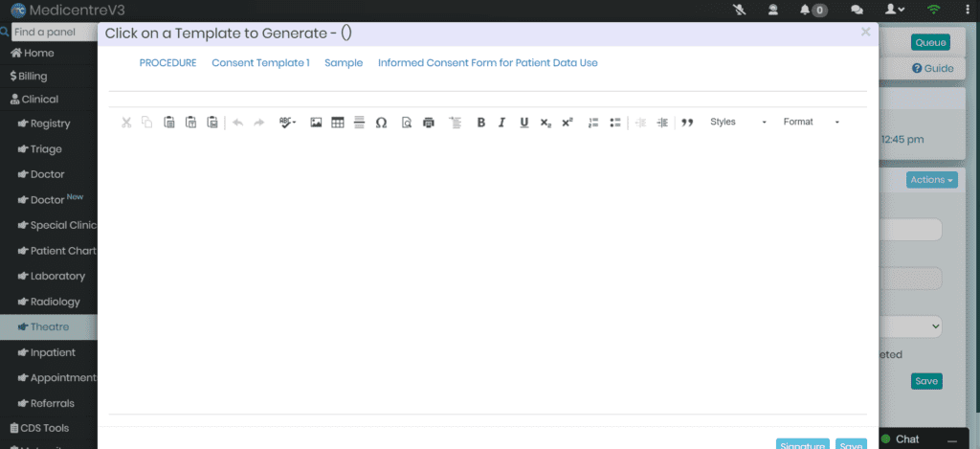The width and height of the screenshot is (980, 449).
Task: Open Radiology in the sidebar
Action: coord(49,302)
